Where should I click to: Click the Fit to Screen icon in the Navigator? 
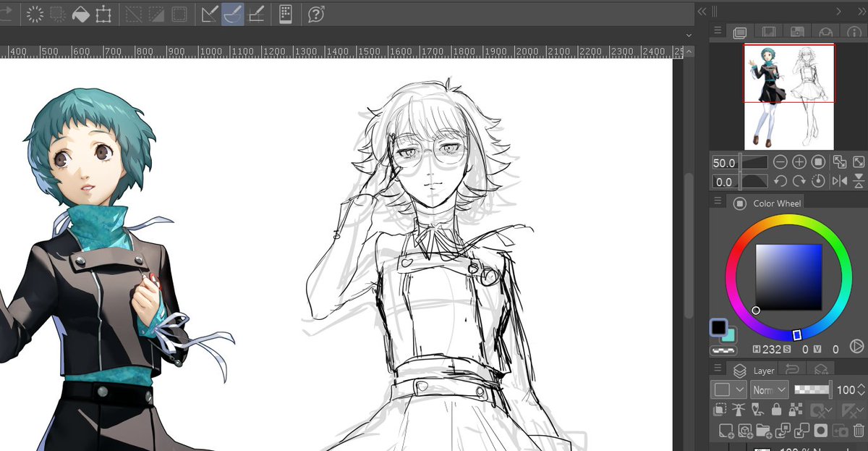859,162
